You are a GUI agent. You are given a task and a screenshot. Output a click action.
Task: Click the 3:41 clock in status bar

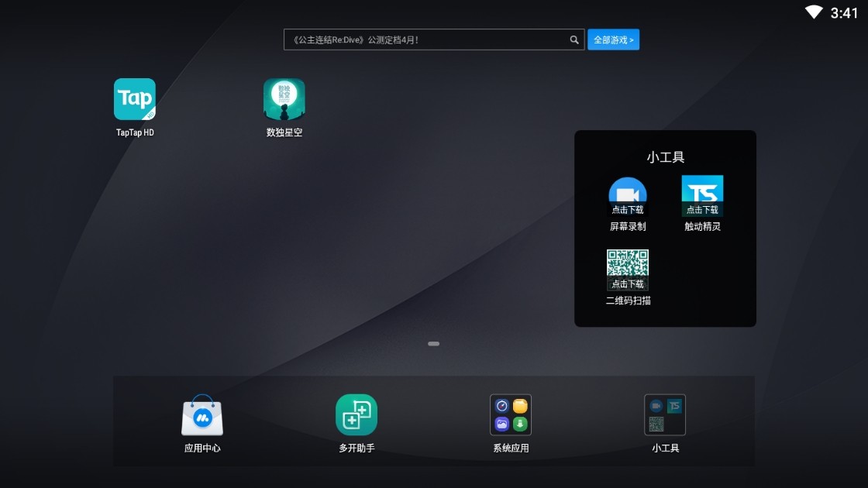click(x=844, y=12)
